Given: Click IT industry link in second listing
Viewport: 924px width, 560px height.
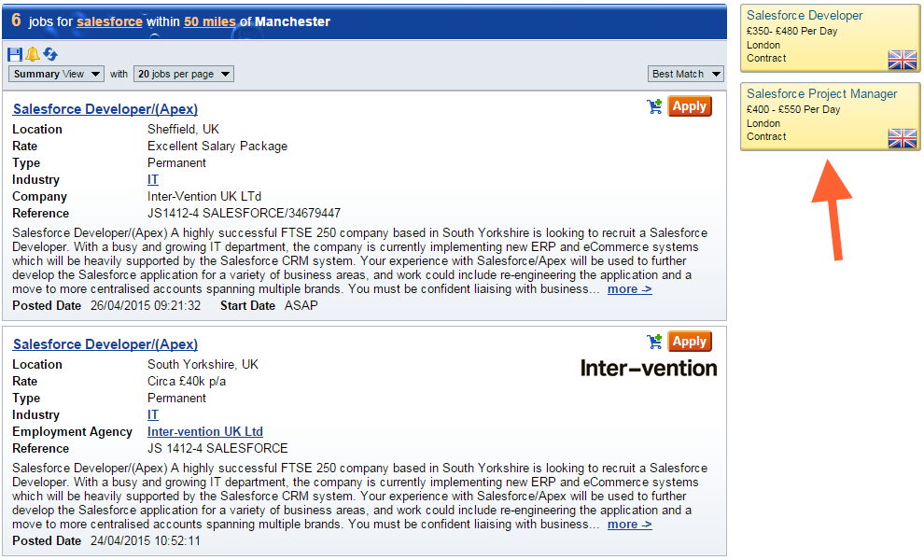Looking at the screenshot, I should (x=153, y=415).
